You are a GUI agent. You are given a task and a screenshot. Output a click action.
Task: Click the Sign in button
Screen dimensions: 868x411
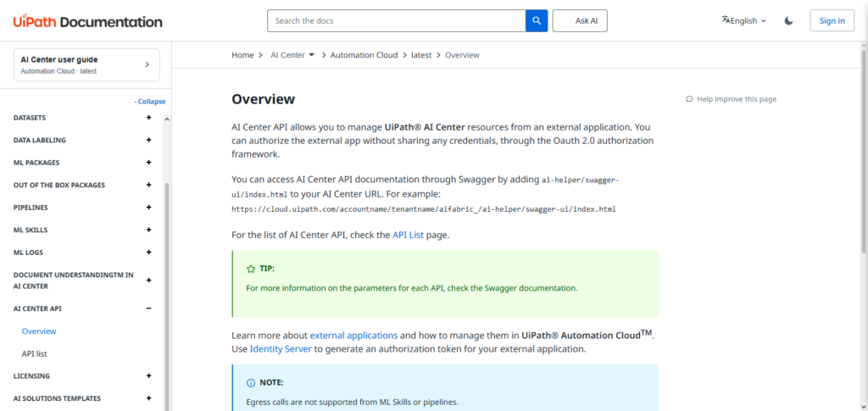point(832,21)
